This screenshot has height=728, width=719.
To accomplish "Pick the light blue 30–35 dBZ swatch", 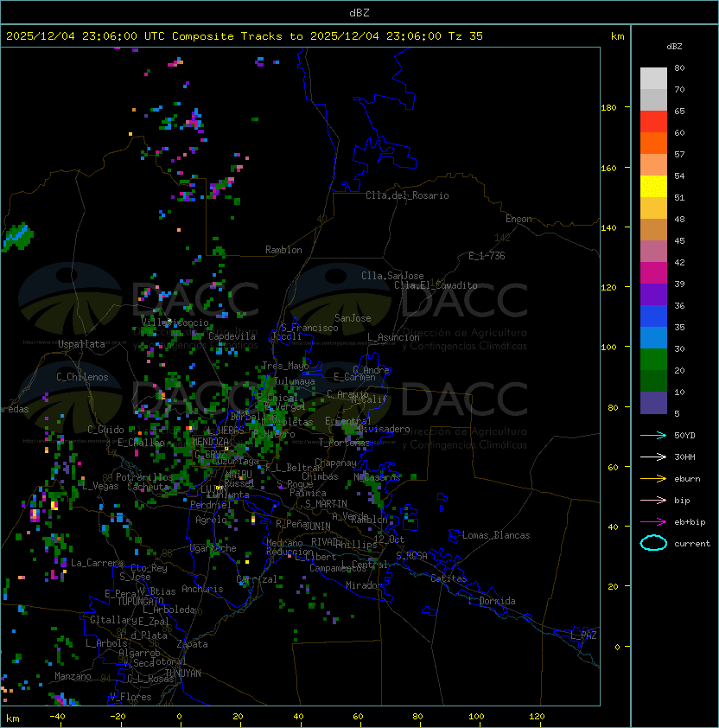I will click(x=653, y=337).
